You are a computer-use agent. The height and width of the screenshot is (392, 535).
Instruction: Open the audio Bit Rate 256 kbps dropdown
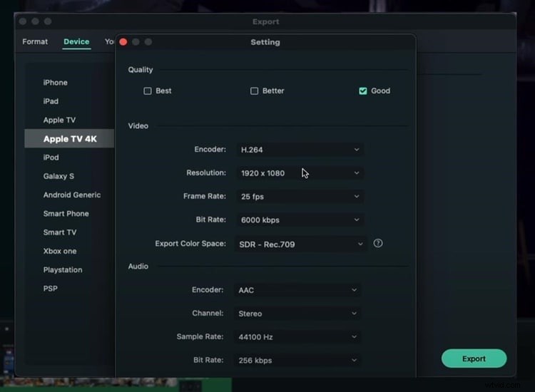tap(297, 361)
